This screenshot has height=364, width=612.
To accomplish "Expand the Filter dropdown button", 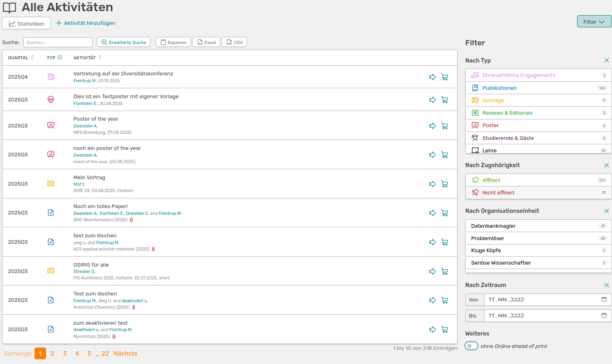I will [x=594, y=22].
